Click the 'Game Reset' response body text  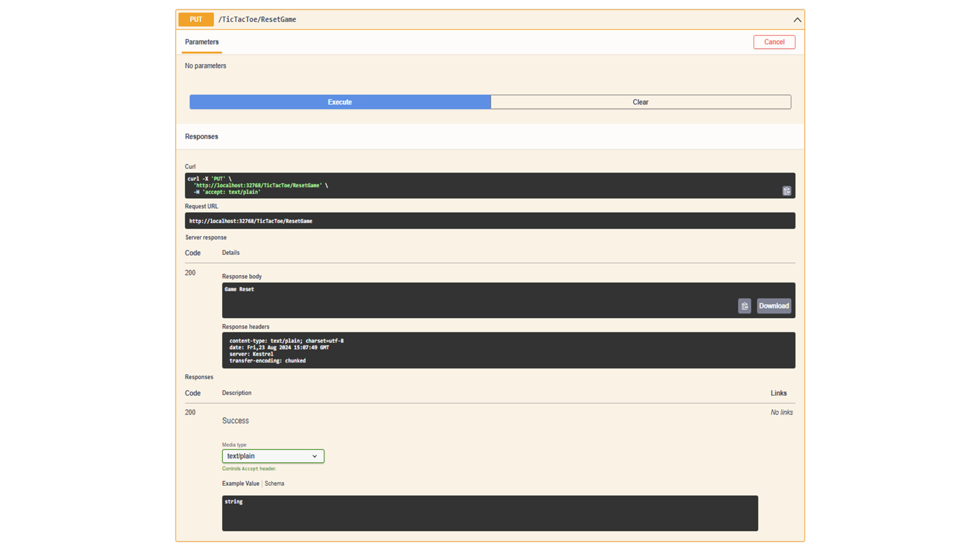(x=239, y=289)
